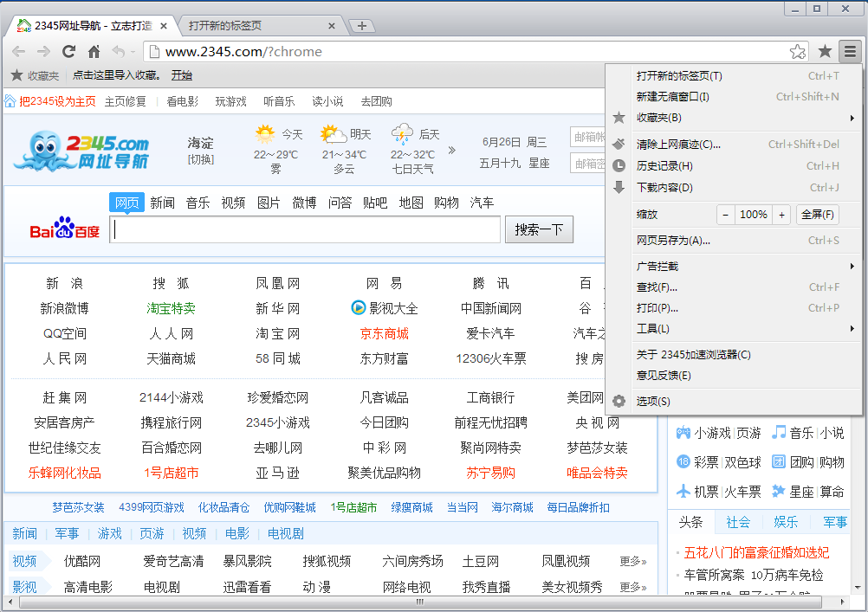Screen dimensions: 868x612
Task: Go to home page via house icon
Action: [x=94, y=51]
